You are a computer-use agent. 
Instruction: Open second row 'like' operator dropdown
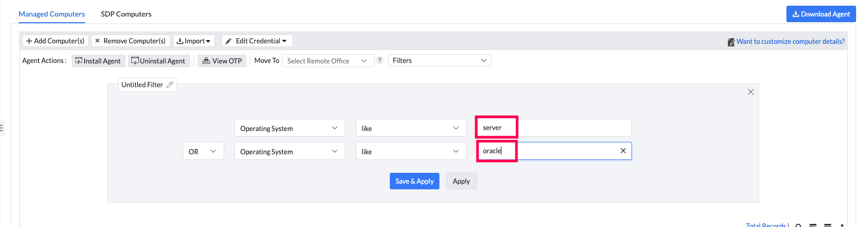(411, 151)
